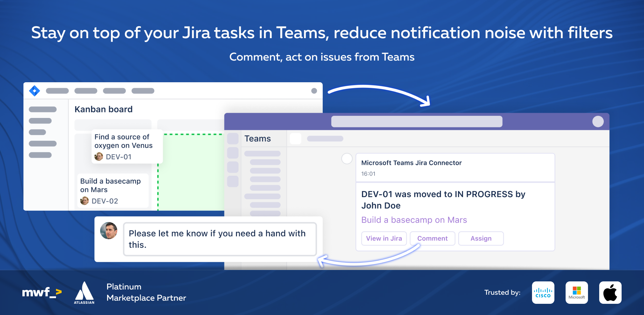Click assignee avatar on DEV-02 card
The height and width of the screenshot is (315, 644).
[x=84, y=201]
